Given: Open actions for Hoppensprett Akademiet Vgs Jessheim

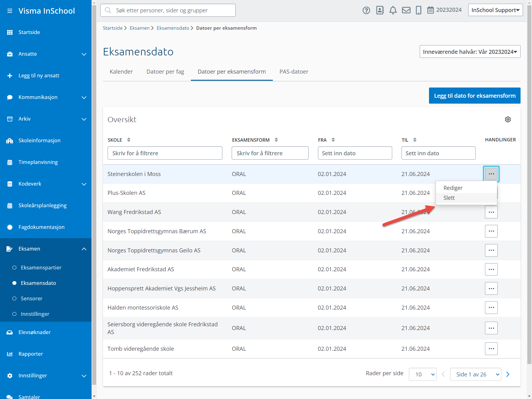Looking at the screenshot, I should 491,289.
